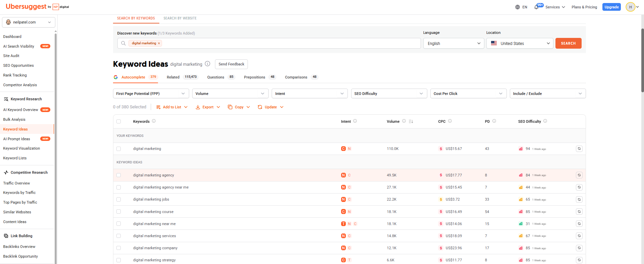
Task: Remove the digital marketing keyword tag
Action: (x=159, y=43)
